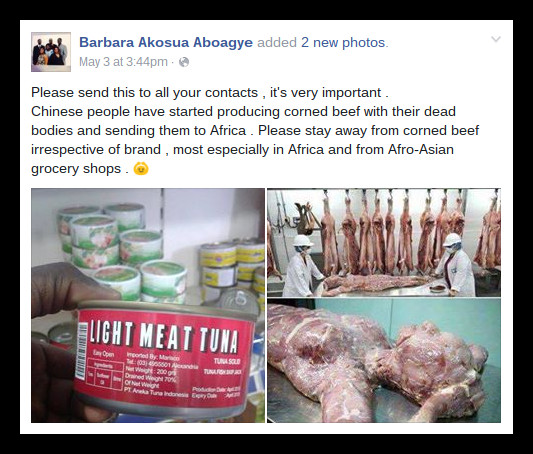Viewport: 533px width, 454px height.
Task: Open the 2 new photos link
Action: [x=343, y=42]
